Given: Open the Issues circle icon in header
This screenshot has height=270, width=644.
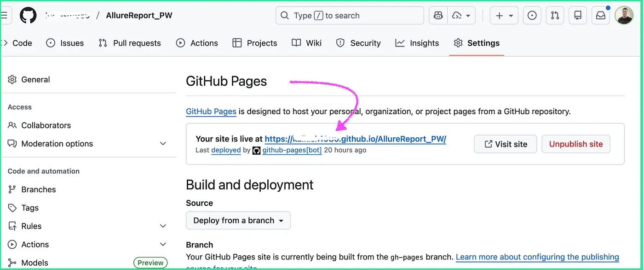Looking at the screenshot, I should click(x=532, y=16).
